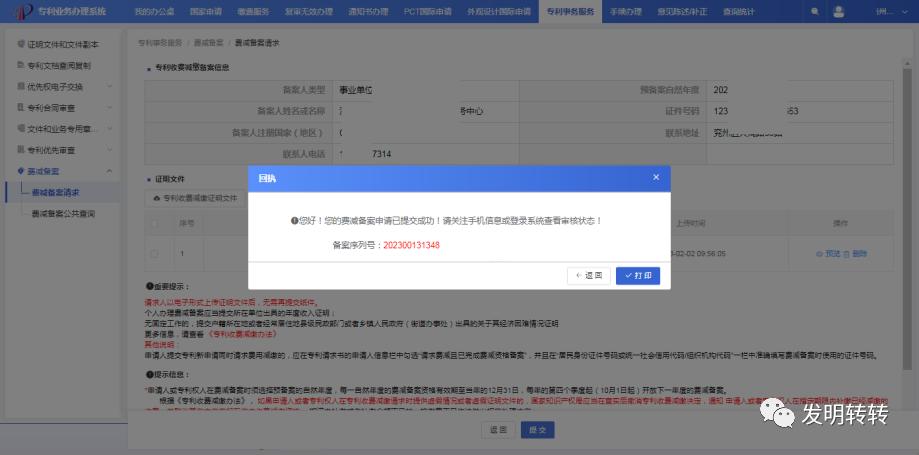Click the red serial number 202300131348
Viewport: 919px width, 455px height.
411,246
